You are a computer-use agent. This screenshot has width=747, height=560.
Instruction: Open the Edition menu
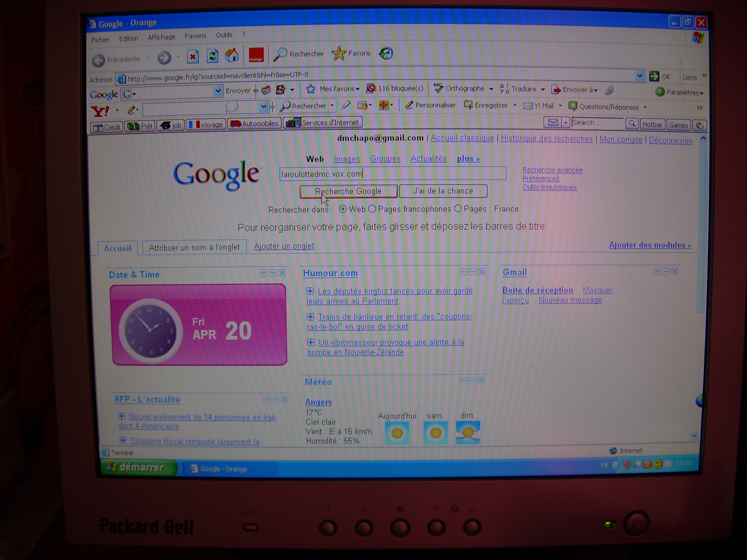(x=129, y=38)
